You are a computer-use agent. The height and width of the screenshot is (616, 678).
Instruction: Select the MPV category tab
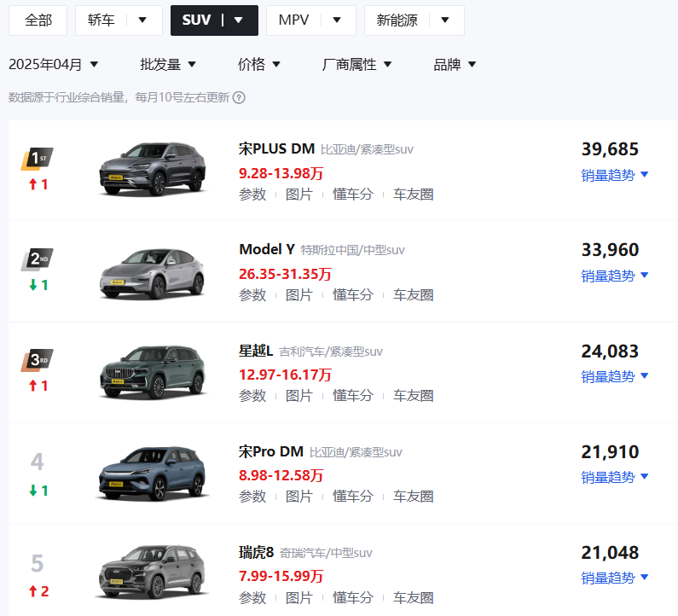pos(294,20)
